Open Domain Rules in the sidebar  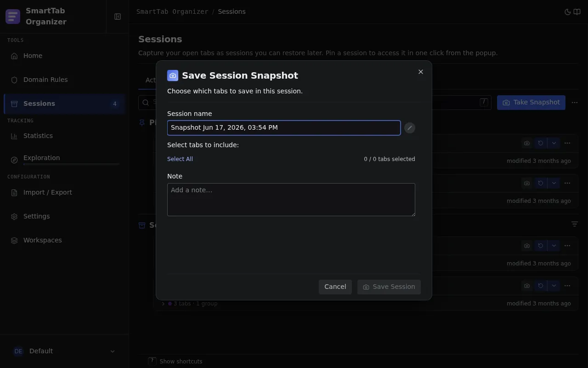point(64,80)
